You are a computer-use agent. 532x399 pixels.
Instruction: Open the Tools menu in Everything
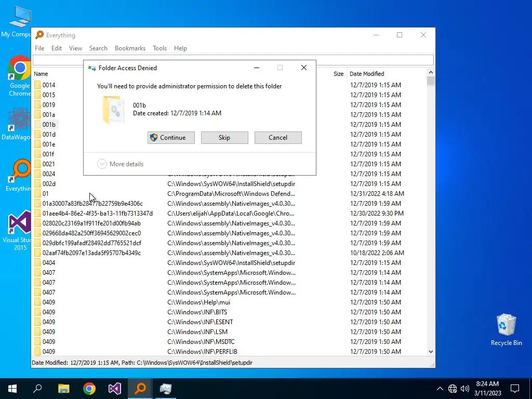(159, 48)
